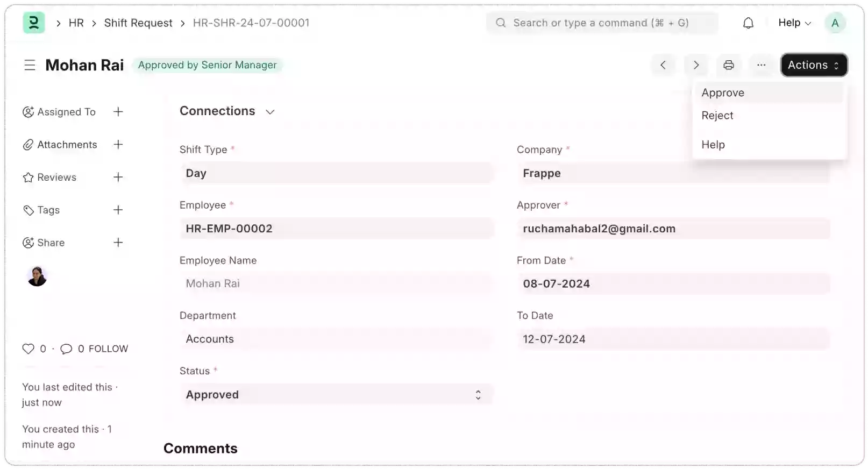Add an assignee with the Assigned To plus button
The width and height of the screenshot is (868, 469).
118,111
